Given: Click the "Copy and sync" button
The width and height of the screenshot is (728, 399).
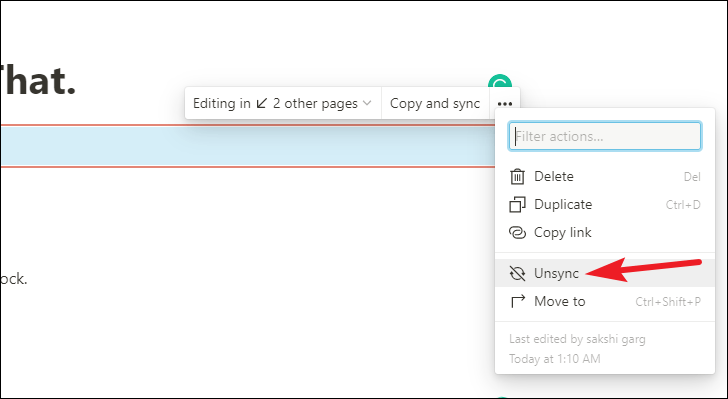Looking at the screenshot, I should point(435,103).
